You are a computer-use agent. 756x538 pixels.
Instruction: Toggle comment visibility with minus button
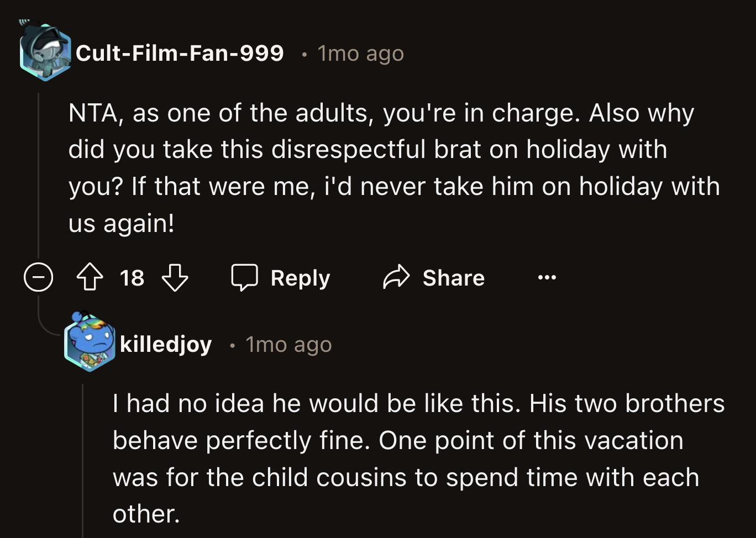[x=38, y=277]
